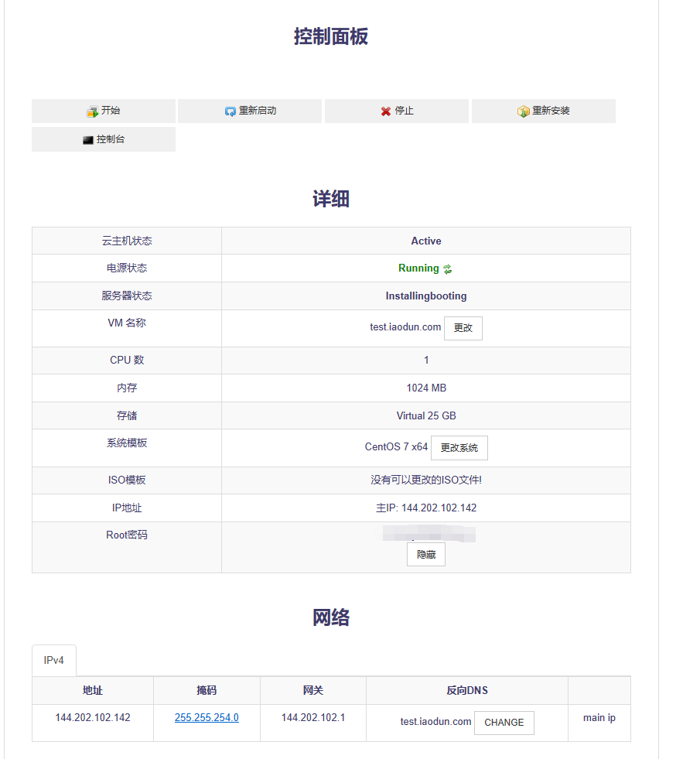Click the 存储 row label
Image resolution: width=700 pixels, height=759 pixels.
click(x=127, y=415)
